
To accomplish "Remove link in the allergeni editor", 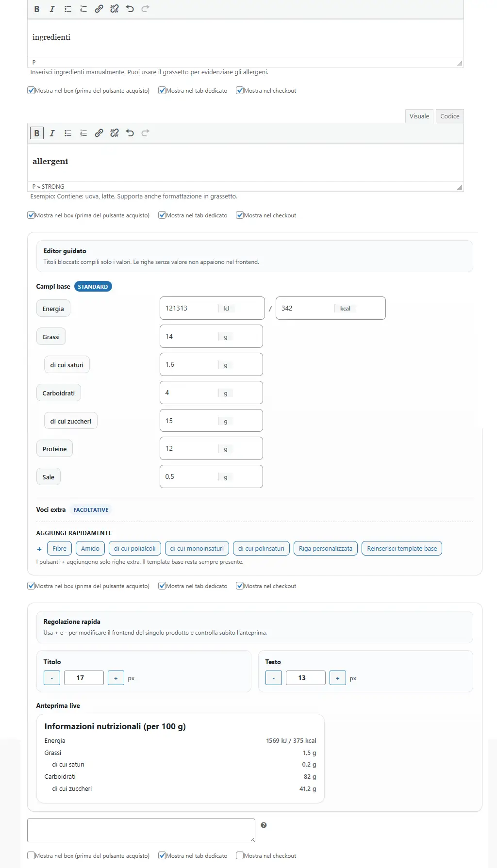I will [115, 133].
